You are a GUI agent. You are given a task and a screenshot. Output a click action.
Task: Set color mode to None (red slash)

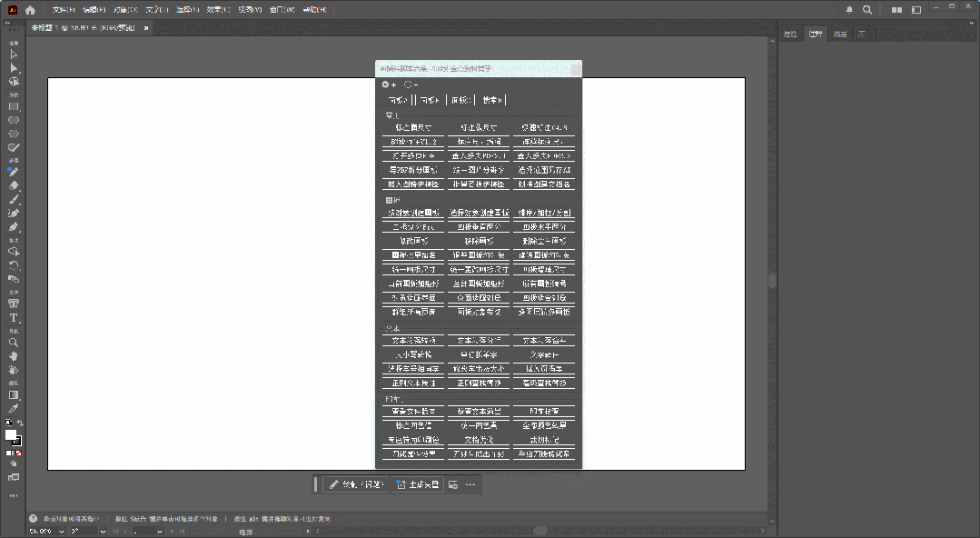(x=18, y=453)
